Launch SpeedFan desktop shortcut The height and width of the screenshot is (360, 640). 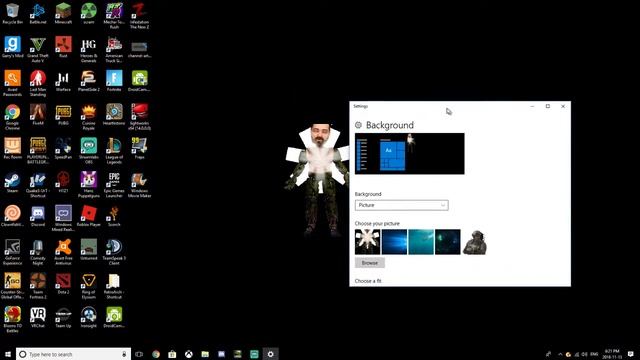point(63,149)
